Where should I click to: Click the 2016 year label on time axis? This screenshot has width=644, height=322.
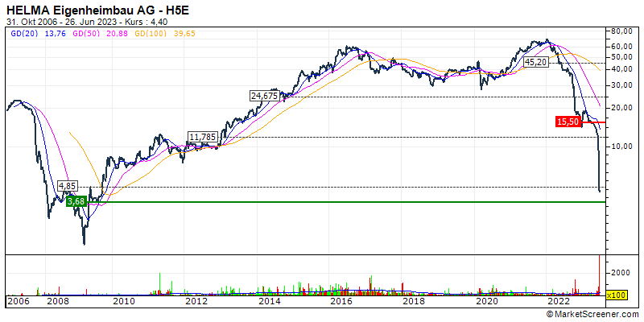pyautogui.click(x=341, y=303)
